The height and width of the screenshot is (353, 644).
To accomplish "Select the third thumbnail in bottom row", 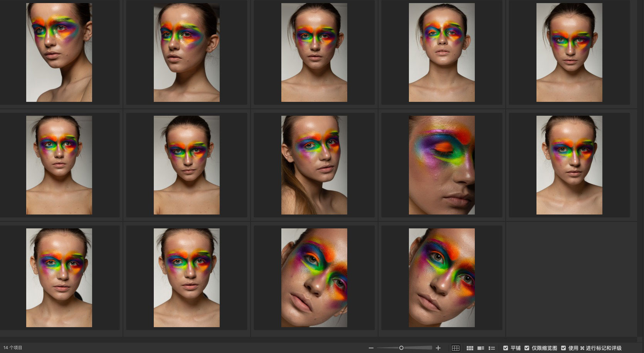I will [x=314, y=278].
